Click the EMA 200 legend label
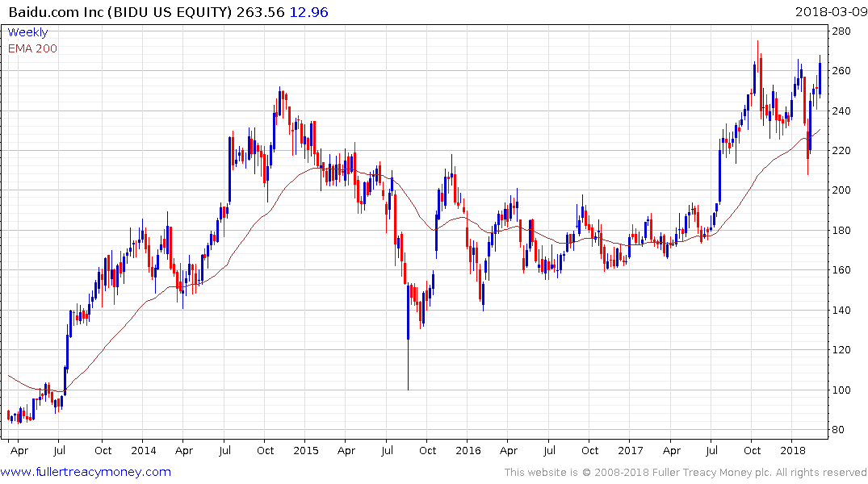 point(32,48)
